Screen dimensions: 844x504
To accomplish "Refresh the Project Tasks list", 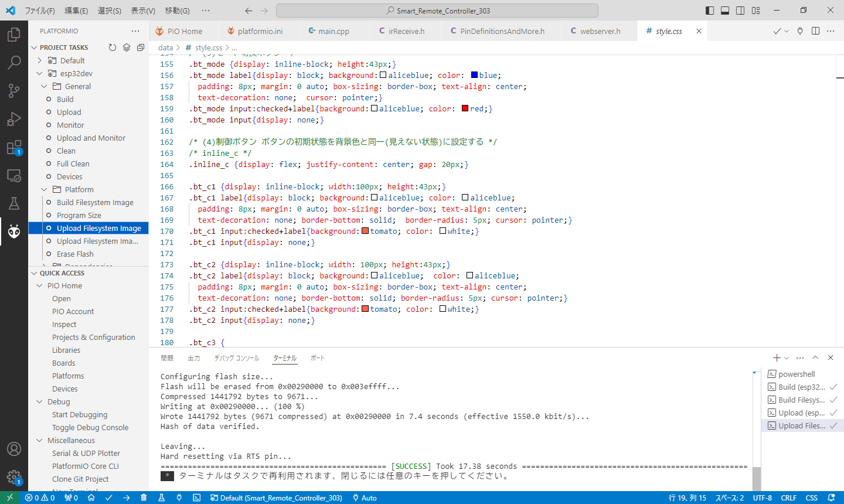I will [113, 47].
